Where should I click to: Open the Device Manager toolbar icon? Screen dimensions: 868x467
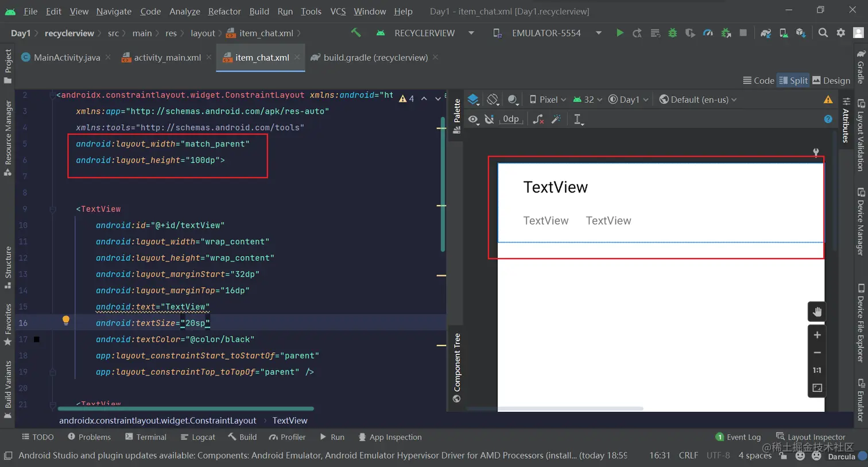784,33
